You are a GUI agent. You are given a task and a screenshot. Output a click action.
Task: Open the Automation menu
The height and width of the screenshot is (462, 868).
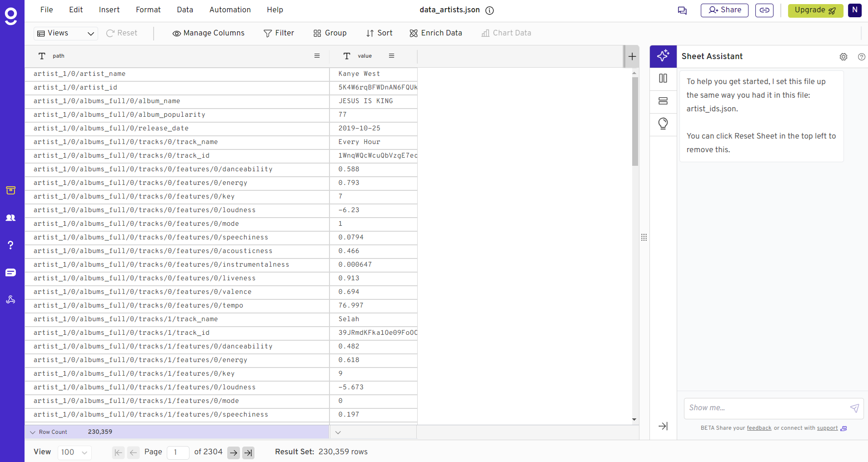point(230,10)
